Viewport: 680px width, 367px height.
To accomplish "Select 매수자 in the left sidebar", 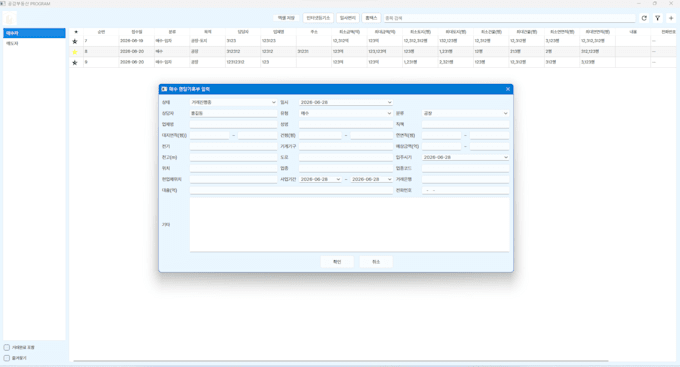I will pos(34,33).
